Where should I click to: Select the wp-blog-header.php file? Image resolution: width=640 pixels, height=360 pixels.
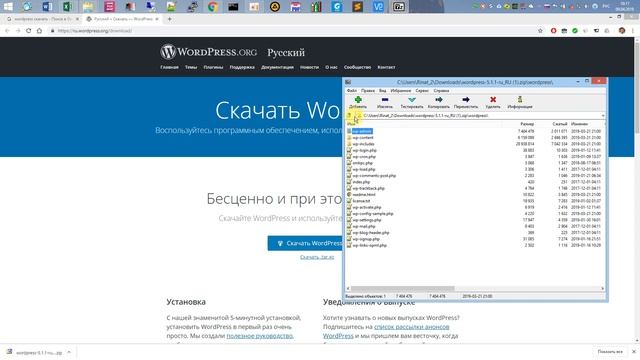[x=371, y=233]
